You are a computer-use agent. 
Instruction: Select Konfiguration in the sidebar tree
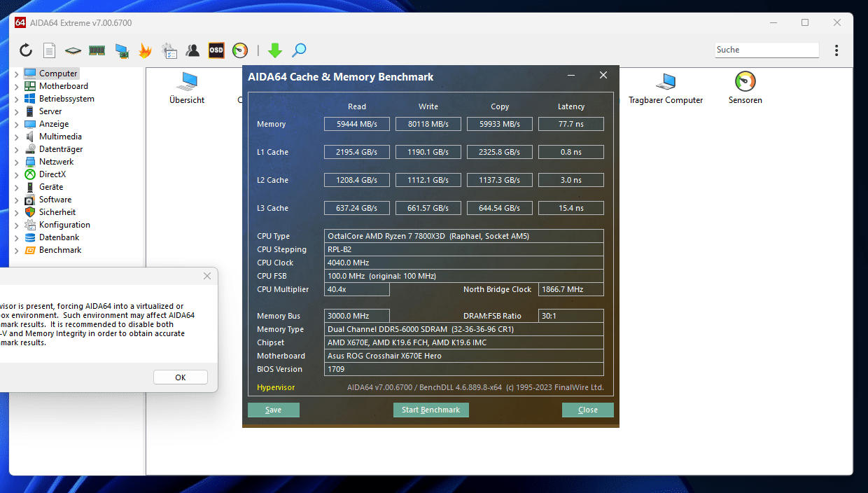point(64,225)
